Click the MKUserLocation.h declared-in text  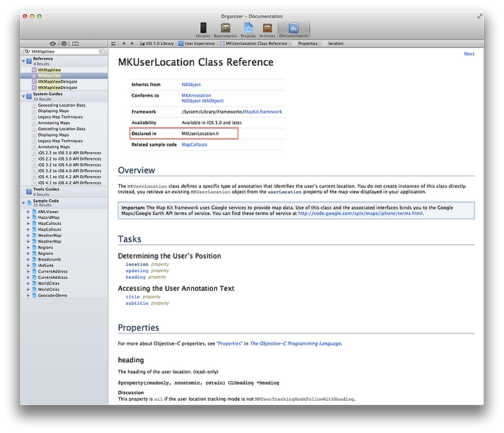pyautogui.click(x=200, y=134)
